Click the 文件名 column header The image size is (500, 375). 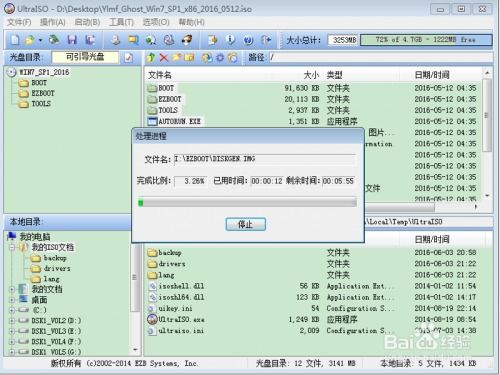tap(160, 75)
